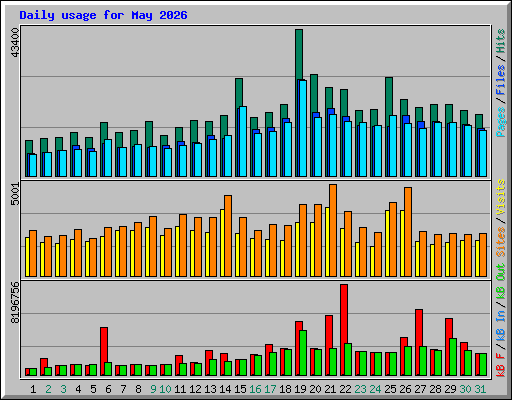512x400 pixels.
Task: Click the red kB F bar for day 27
Action: (419, 328)
